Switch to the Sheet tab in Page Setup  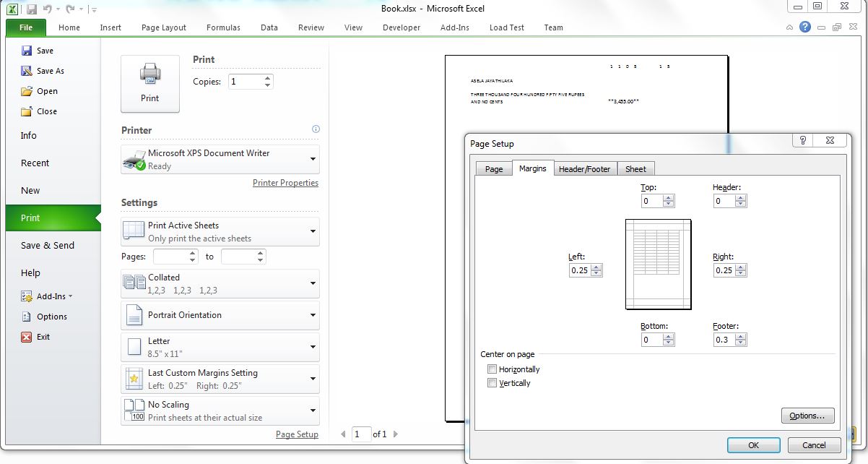pos(635,168)
